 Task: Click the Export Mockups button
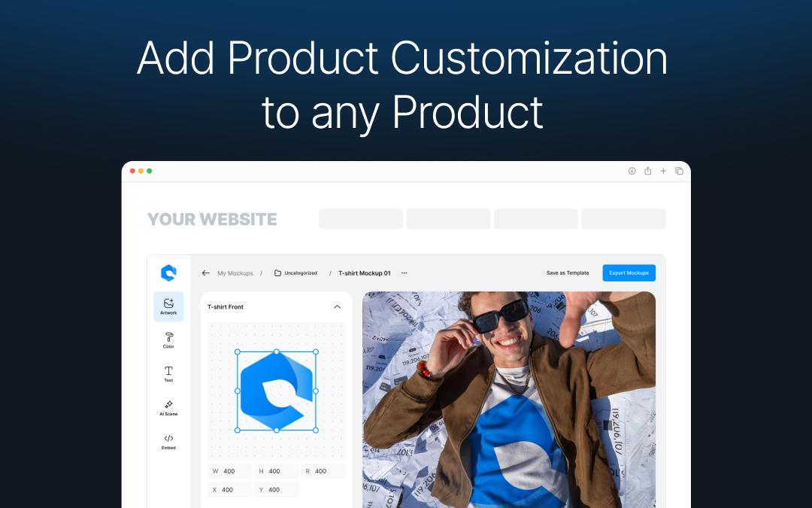click(629, 272)
